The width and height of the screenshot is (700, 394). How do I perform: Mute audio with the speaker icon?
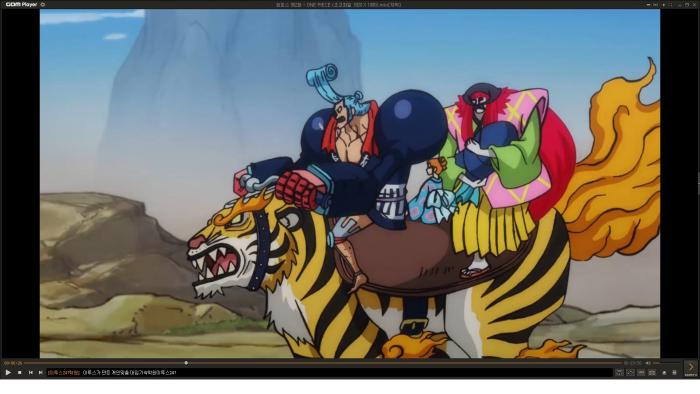(648, 363)
